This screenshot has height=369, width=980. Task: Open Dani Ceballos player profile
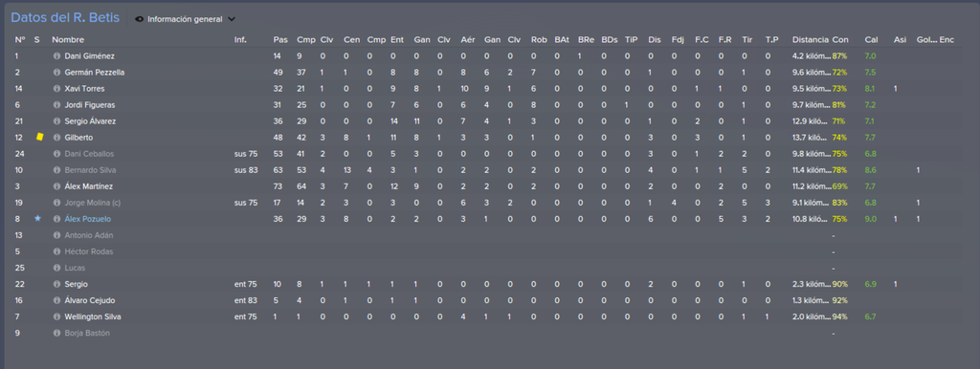tap(89, 154)
